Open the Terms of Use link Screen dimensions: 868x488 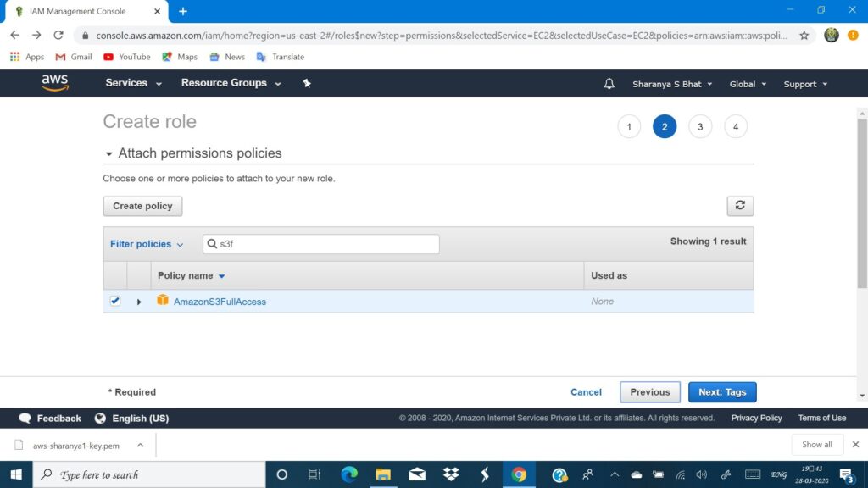point(821,418)
